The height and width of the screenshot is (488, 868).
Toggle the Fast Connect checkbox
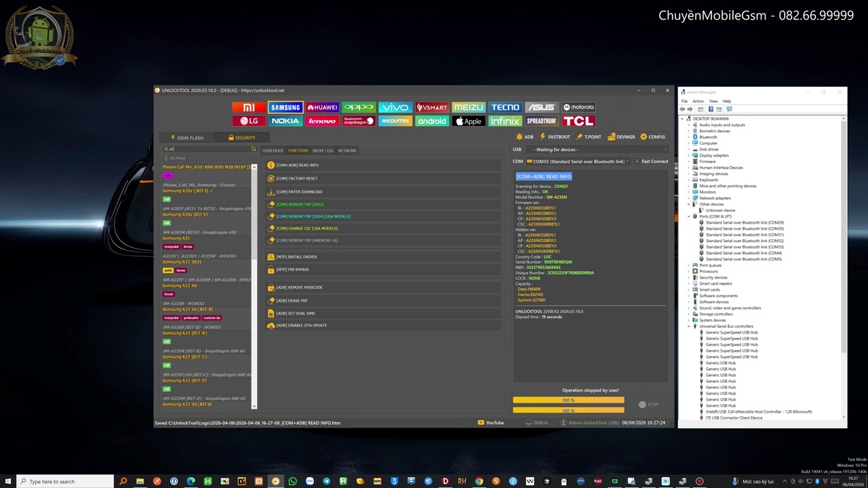637,161
